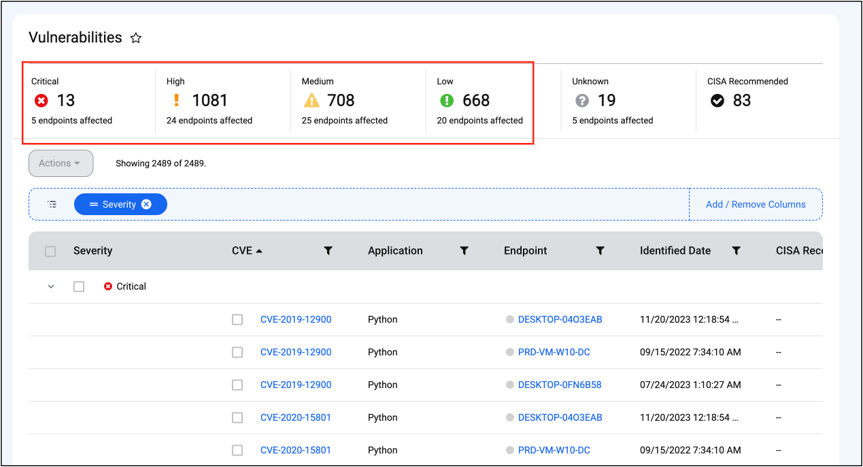Click the red Critical severity icon card
This screenshot has height=467, width=863.
coord(40,100)
